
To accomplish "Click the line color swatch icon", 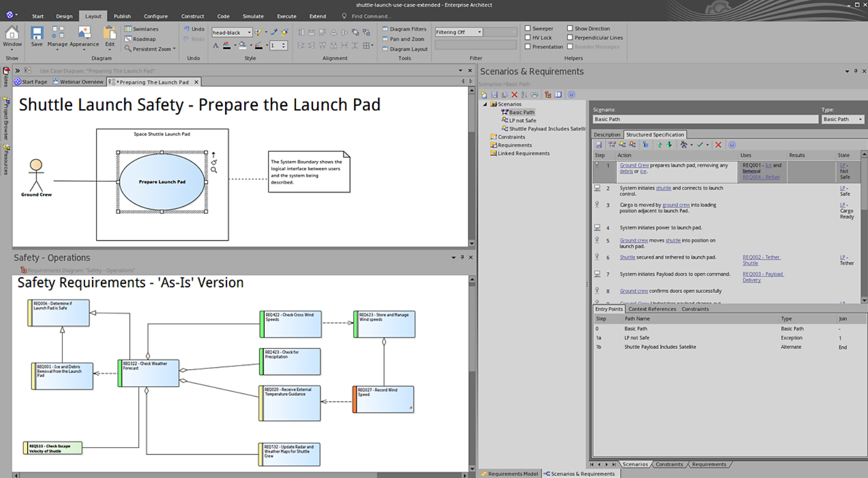I will tap(259, 46).
